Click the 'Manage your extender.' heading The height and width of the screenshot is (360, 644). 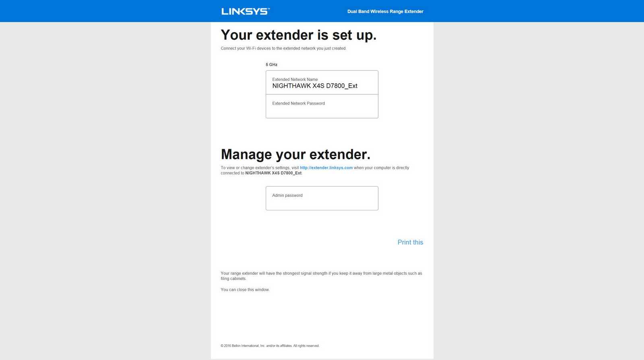click(295, 154)
